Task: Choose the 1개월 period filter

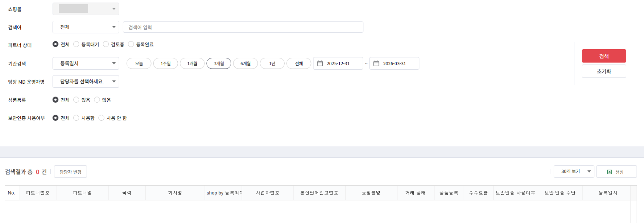Action: point(192,64)
